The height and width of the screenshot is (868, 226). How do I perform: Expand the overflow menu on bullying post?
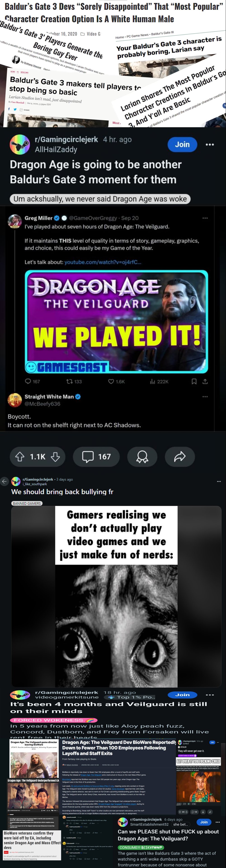tap(219, 481)
